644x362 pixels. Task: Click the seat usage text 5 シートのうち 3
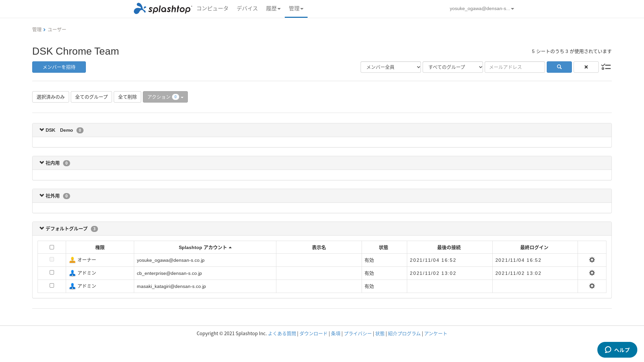tap(550, 51)
